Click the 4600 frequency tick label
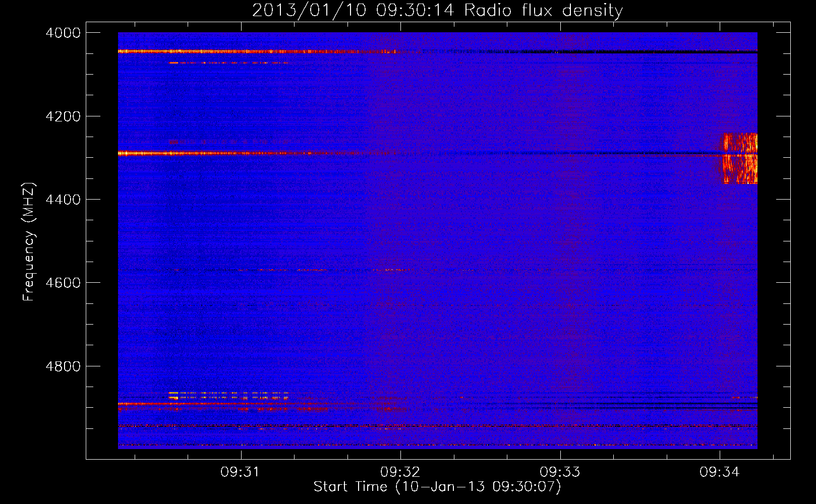The width and height of the screenshot is (816, 504). 63,283
